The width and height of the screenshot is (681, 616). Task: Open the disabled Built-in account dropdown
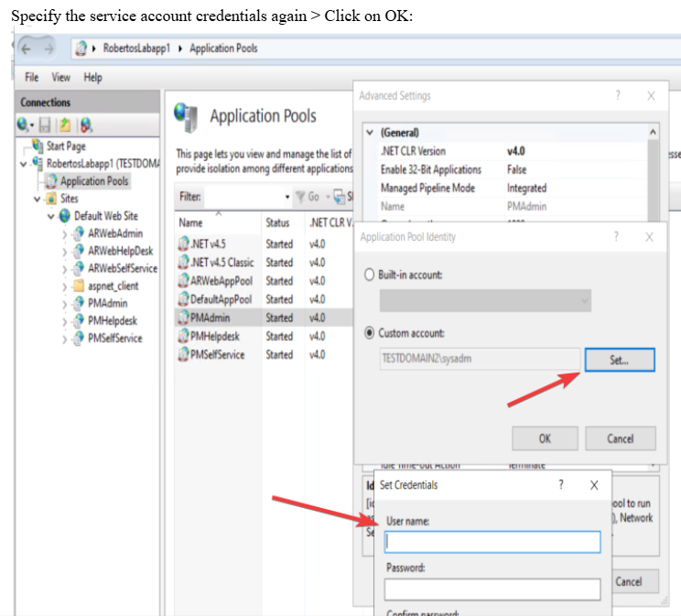(x=485, y=300)
